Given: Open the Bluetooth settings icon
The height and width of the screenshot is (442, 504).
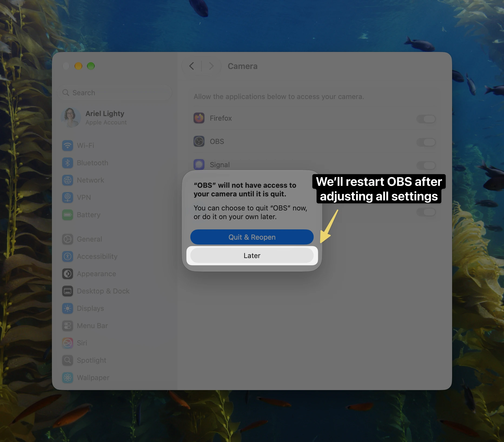Looking at the screenshot, I should click(x=68, y=163).
